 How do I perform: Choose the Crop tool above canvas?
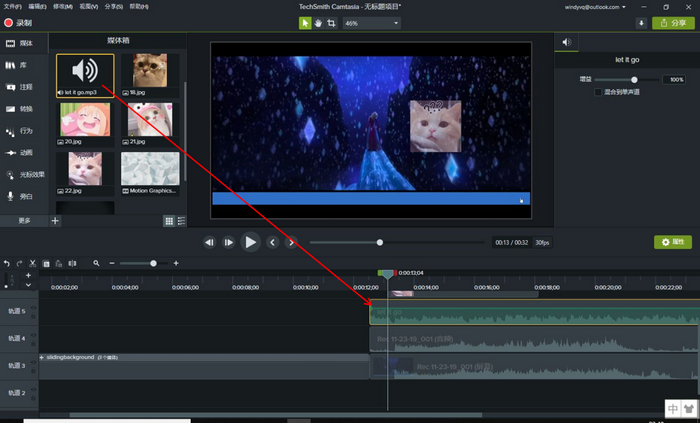tap(331, 23)
